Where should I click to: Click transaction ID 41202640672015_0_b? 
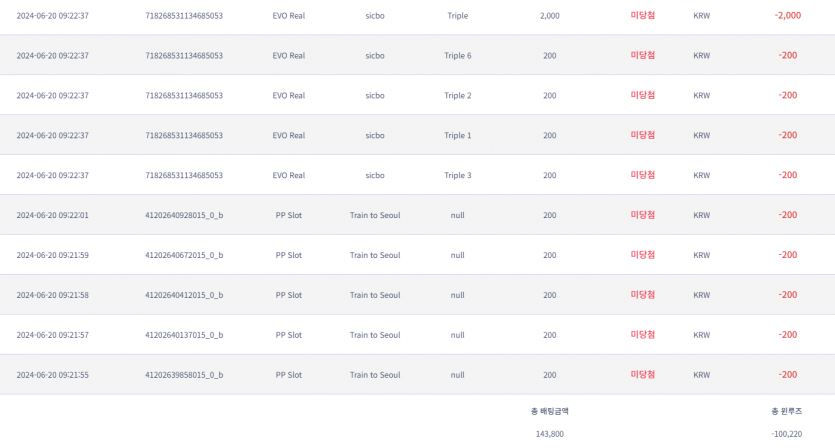pos(184,255)
